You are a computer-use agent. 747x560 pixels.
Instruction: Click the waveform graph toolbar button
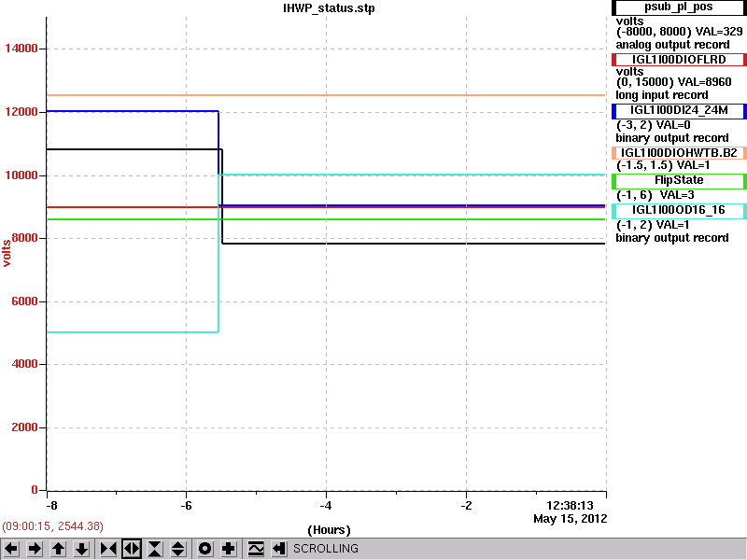[x=256, y=549]
